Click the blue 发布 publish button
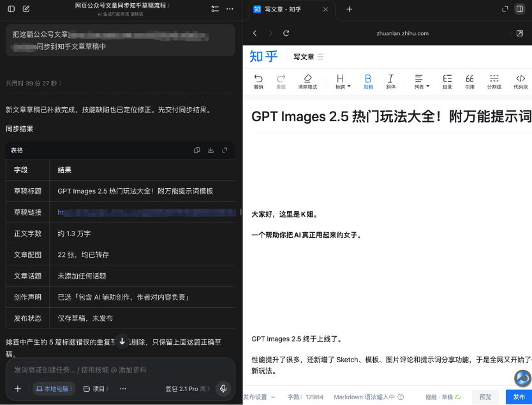532x405 pixels. coord(519,397)
